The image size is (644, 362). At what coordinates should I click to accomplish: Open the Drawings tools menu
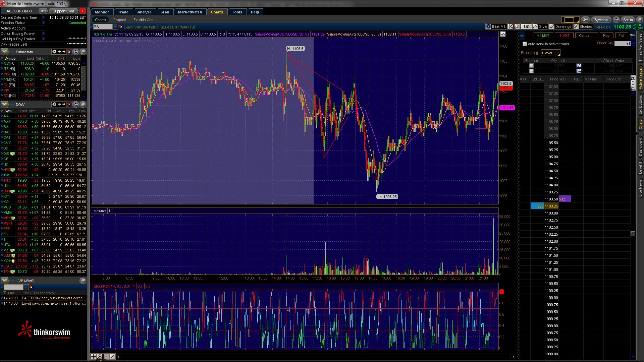(560, 26)
